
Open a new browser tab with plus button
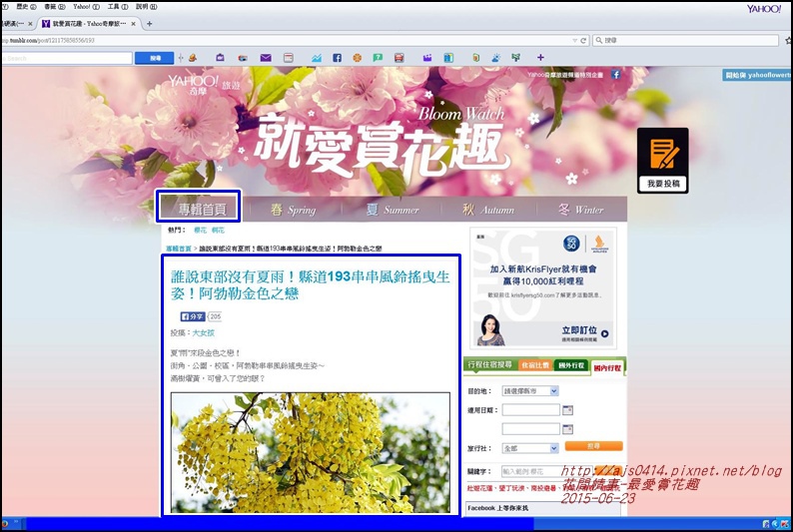click(x=149, y=24)
